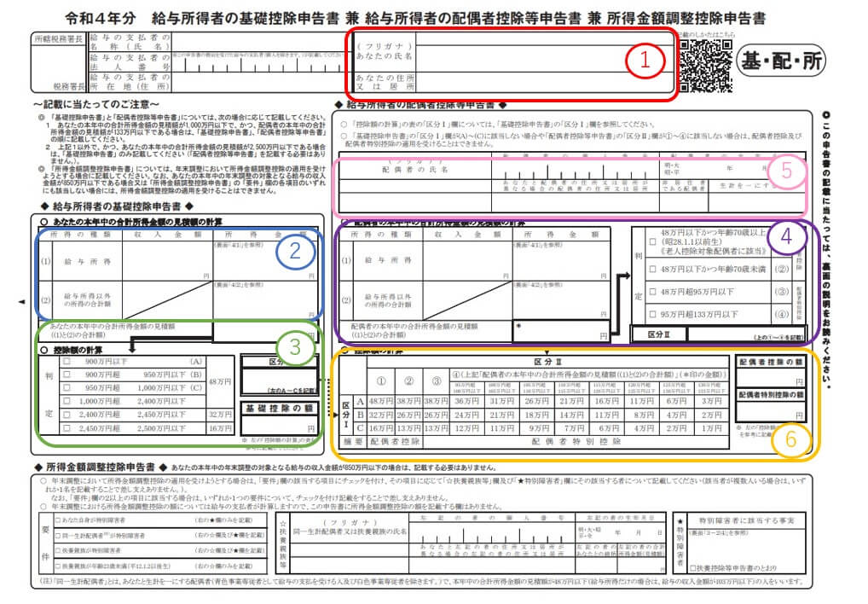Check the 95万円超133万円以下 box
The width and height of the screenshot is (868, 604).
tap(652, 314)
